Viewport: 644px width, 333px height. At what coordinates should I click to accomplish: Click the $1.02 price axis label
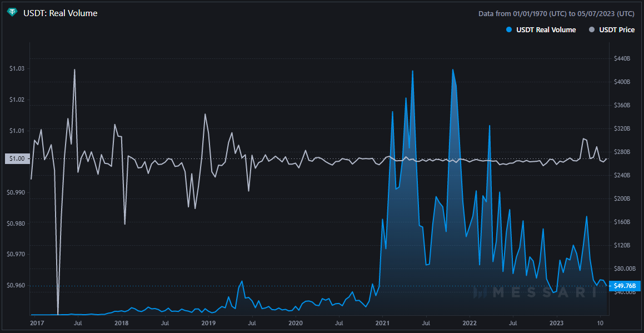(x=17, y=100)
